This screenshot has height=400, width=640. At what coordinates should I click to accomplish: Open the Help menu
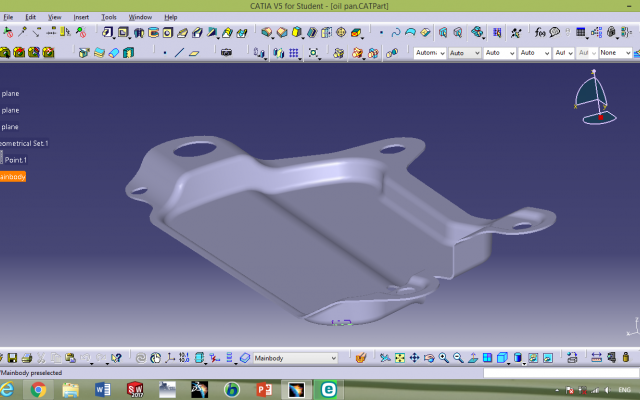coord(171,17)
